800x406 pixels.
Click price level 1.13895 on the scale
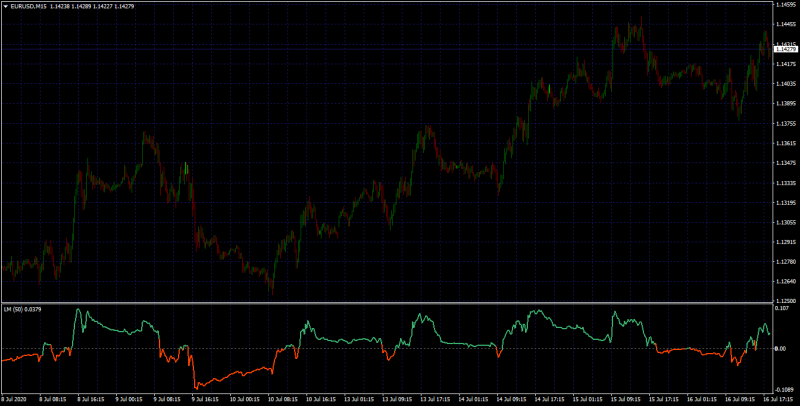click(x=786, y=104)
